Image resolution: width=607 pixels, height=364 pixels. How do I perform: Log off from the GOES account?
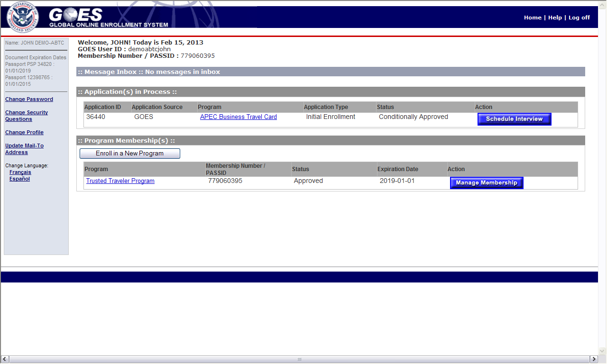579,18
